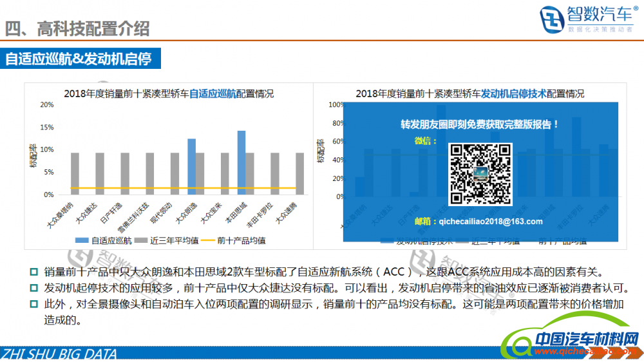Click the ZHI SHU BIG DATA footer text

[x=59, y=354]
